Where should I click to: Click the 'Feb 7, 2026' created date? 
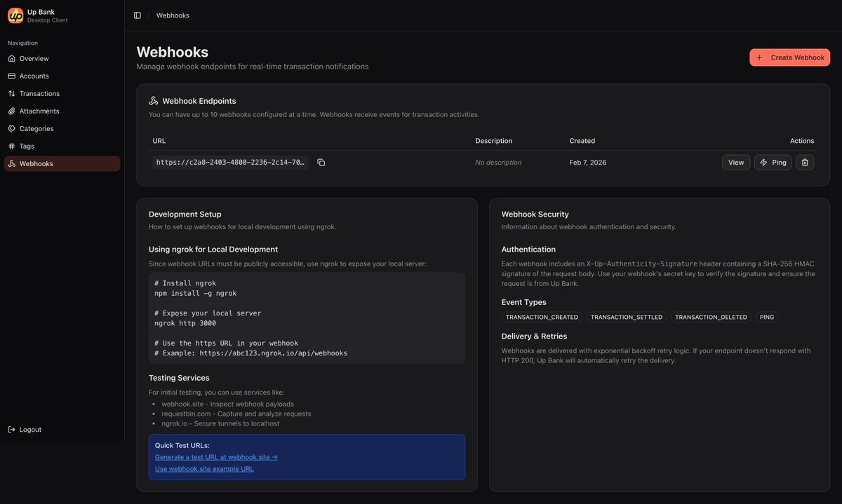point(588,163)
